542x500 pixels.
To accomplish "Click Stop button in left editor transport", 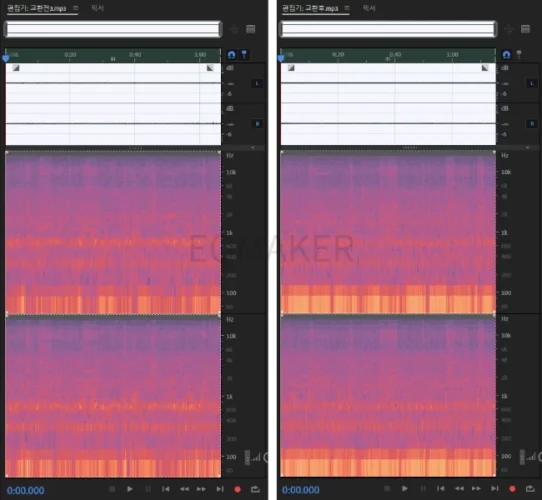I will 112,489.
